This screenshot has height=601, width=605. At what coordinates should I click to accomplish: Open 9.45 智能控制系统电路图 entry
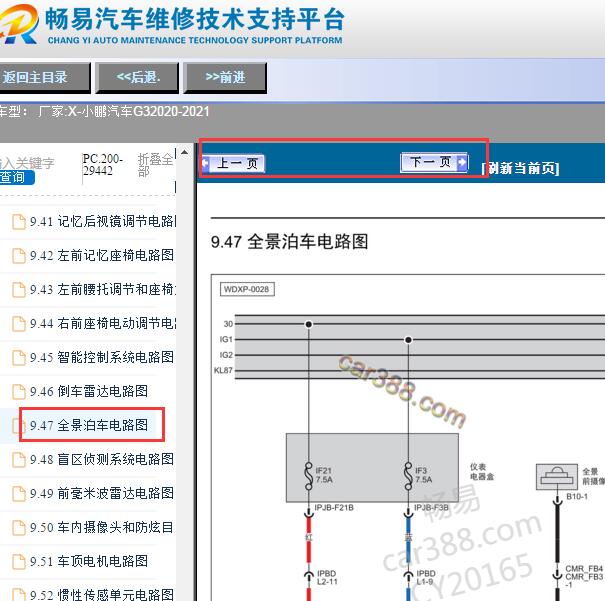pos(102,357)
